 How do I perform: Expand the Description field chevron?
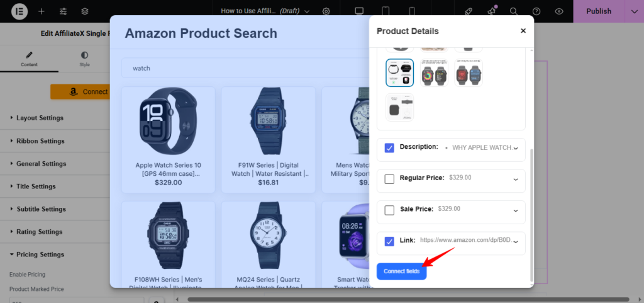coord(516,148)
